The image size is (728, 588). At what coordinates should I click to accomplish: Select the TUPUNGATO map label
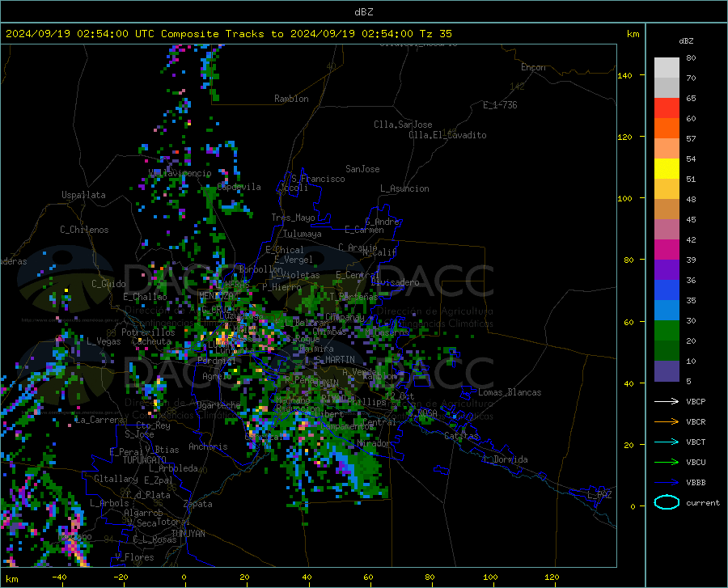coord(145,460)
